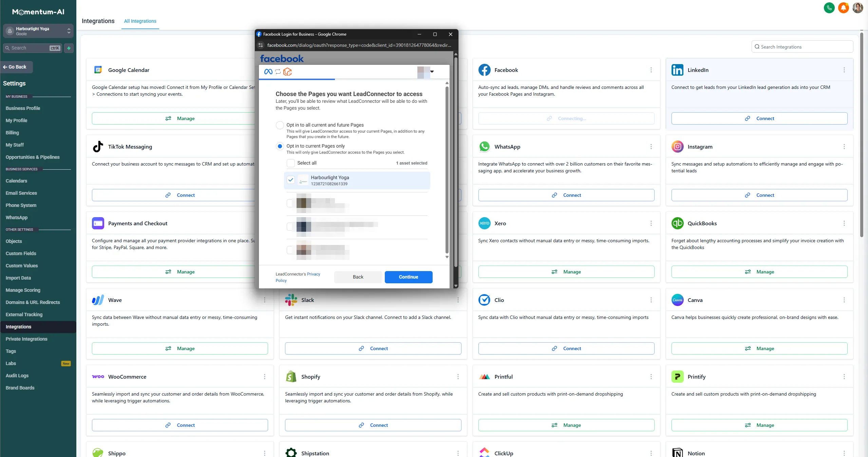
Task: Tick the Select all checkbox
Action: [290, 163]
